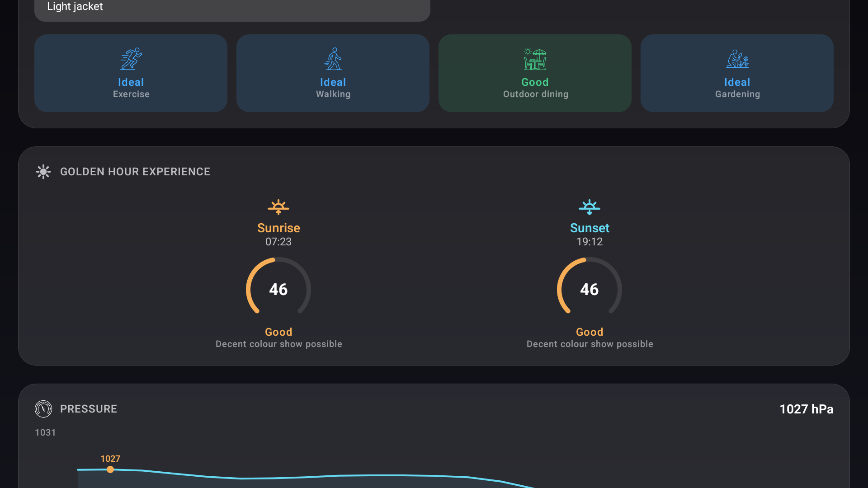Click the 1027 marker on pressure chart
Image resolution: width=868 pixels, height=488 pixels.
pyautogui.click(x=110, y=469)
